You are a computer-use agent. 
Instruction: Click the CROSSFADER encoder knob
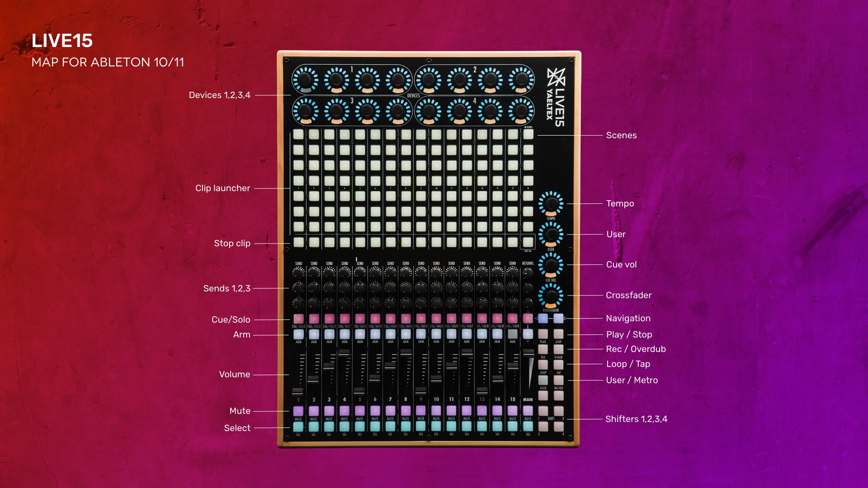click(551, 296)
